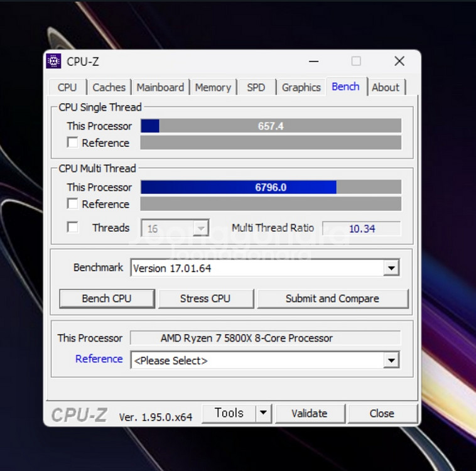
Task: Click the Close button at bottom
Action: point(382,413)
